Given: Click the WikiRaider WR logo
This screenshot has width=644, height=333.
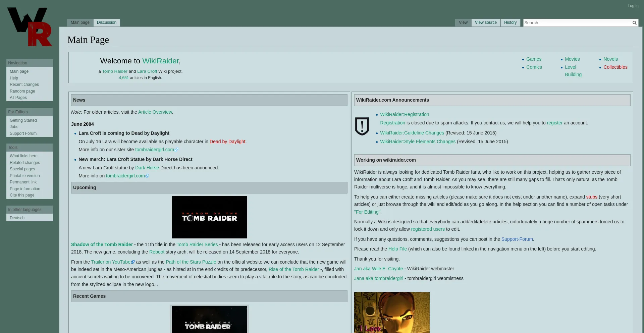Looking at the screenshot, I should point(30,27).
